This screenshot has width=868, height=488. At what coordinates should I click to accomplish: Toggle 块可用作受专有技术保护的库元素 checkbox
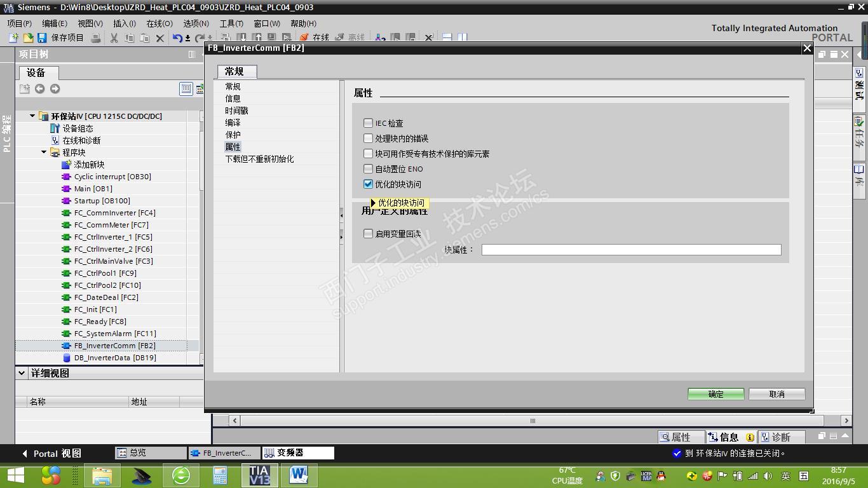click(x=368, y=154)
